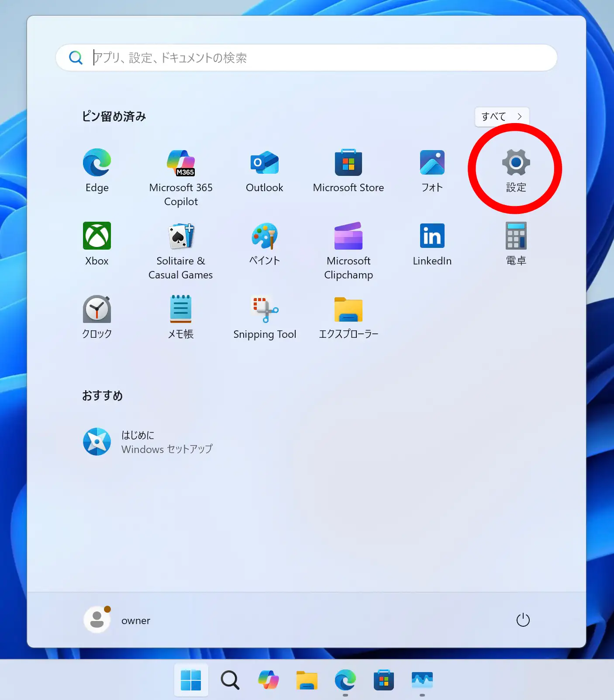This screenshot has width=614, height=700.
Task: Open Edge from the taskbar
Action: pos(345,680)
